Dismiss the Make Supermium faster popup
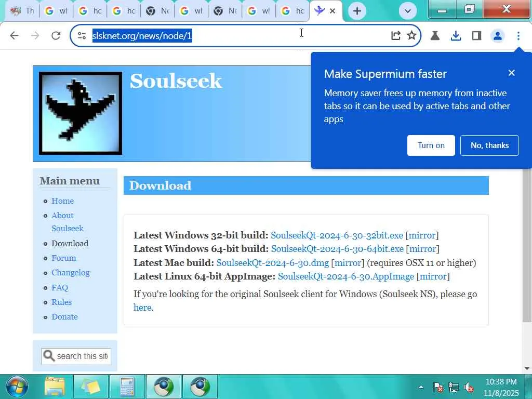 (x=511, y=73)
